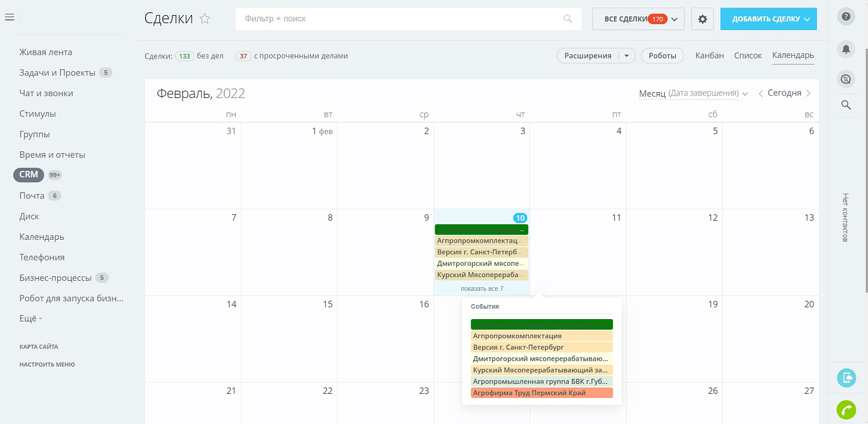Image resolution: width=868 pixels, height=424 pixels.
Task: Start a call with the green phone icon
Action: pyautogui.click(x=846, y=410)
